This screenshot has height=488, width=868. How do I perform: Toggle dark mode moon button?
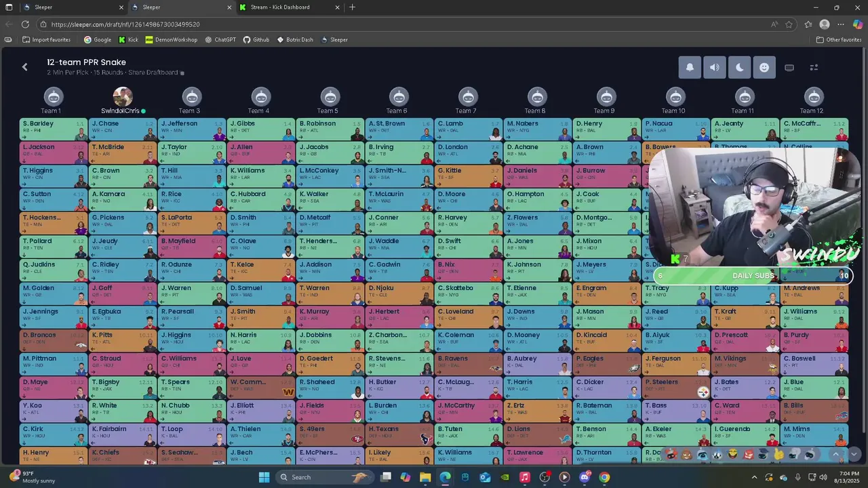pos(739,68)
